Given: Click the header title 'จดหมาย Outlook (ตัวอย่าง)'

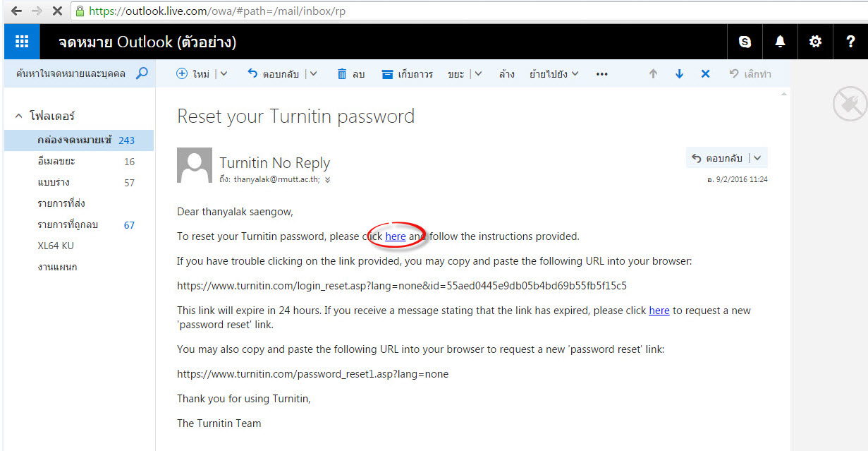Looking at the screenshot, I should point(147,42).
